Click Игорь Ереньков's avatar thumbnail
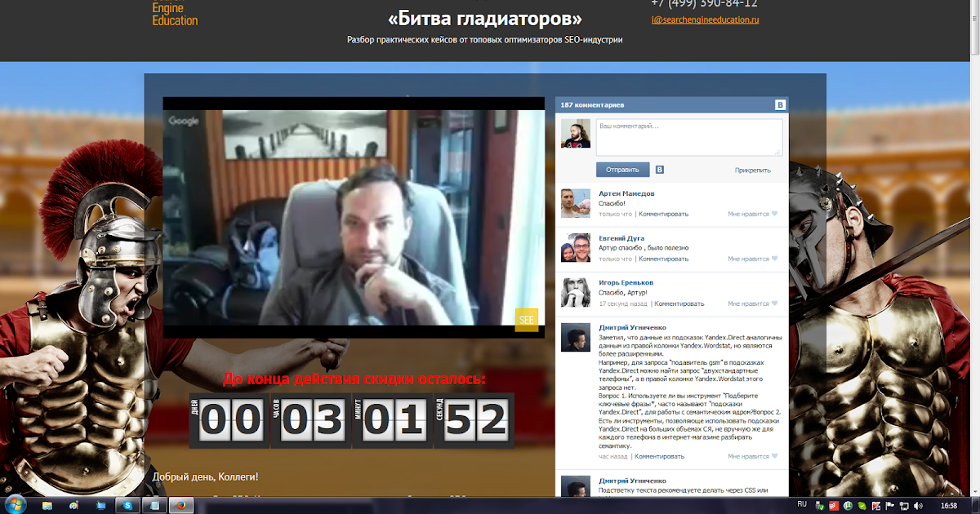The image size is (980, 514). [x=576, y=293]
